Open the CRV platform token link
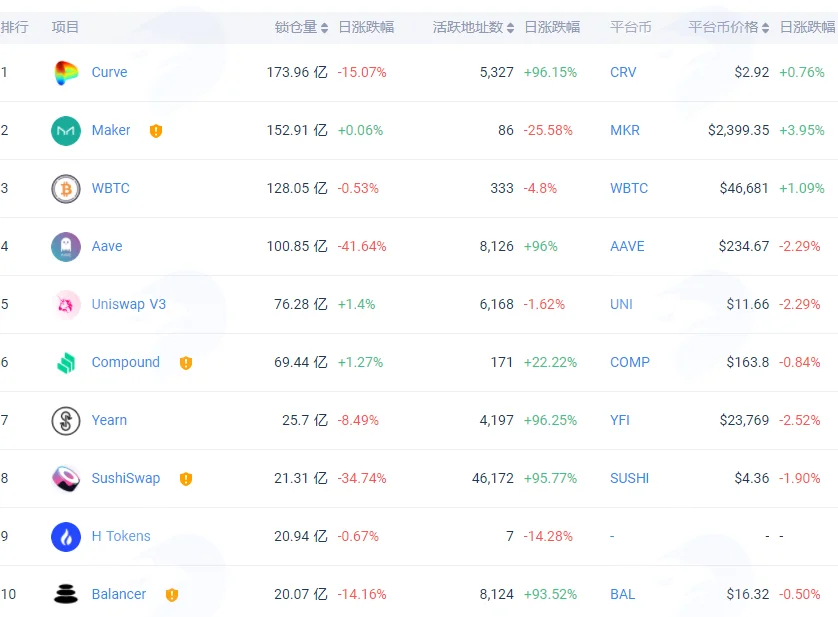Viewport: 838px width, 617px height. pyautogui.click(x=623, y=72)
